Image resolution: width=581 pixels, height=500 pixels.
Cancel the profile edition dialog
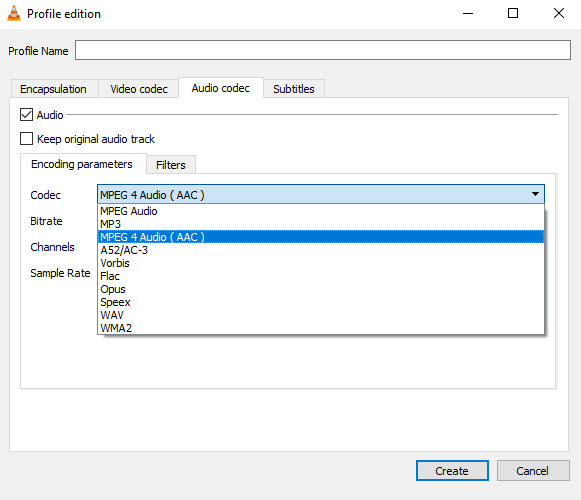[533, 471]
